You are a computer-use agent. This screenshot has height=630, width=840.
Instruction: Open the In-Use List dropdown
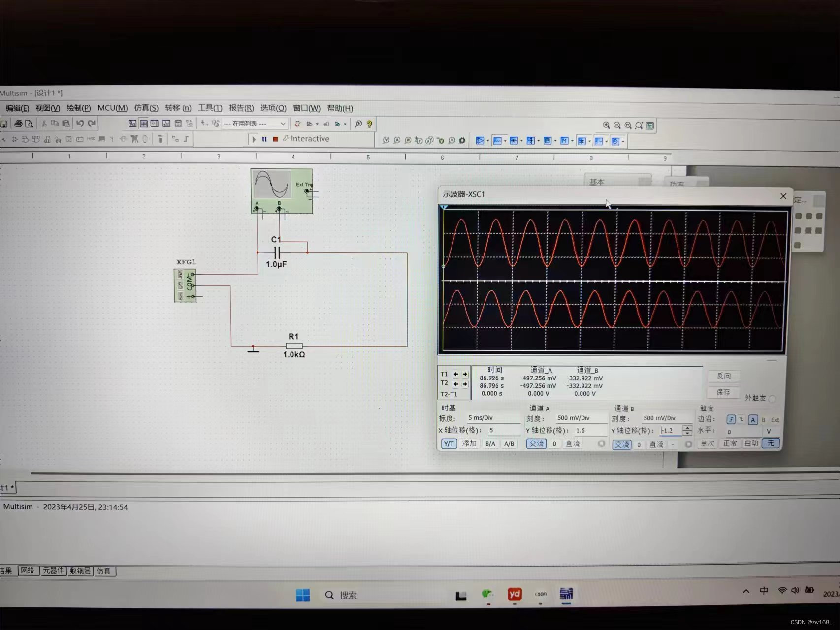click(x=255, y=124)
